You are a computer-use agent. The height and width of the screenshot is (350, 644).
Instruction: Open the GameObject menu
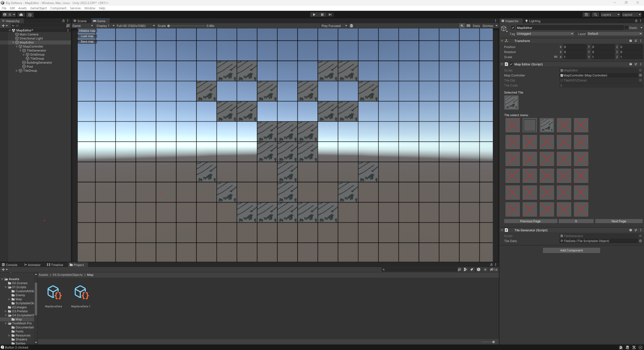click(x=38, y=8)
